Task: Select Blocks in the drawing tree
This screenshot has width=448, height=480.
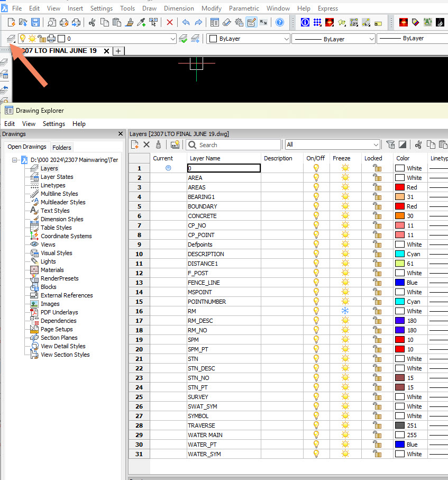Action: (x=48, y=287)
